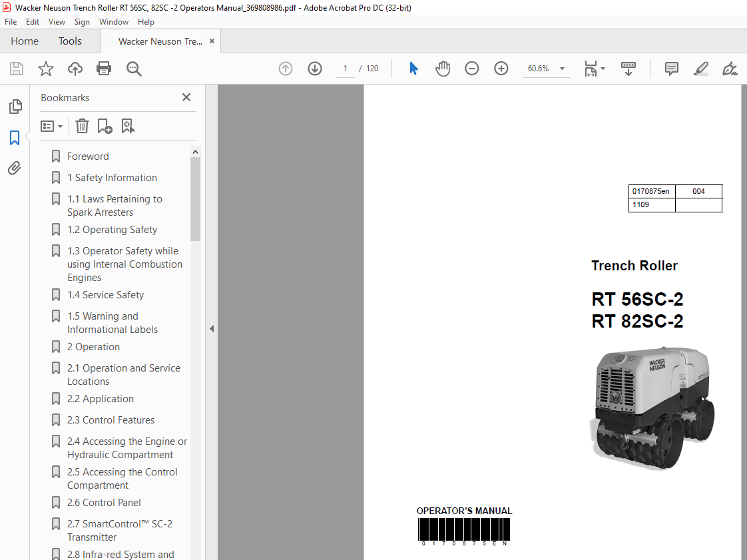Collapse navigation pane with side arrow
The width and height of the screenshot is (747, 560).
point(212,328)
